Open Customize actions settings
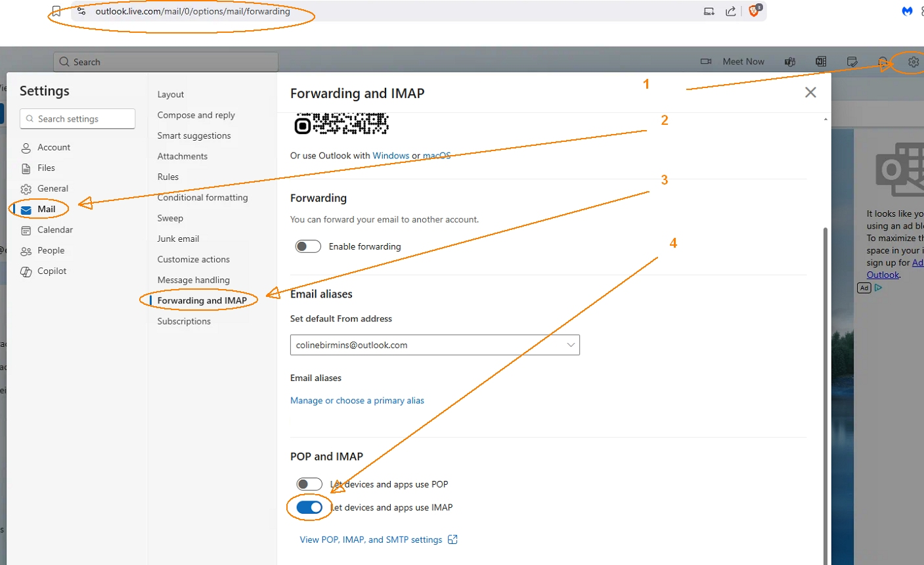Viewport: 924px width, 565px height. [x=194, y=260]
